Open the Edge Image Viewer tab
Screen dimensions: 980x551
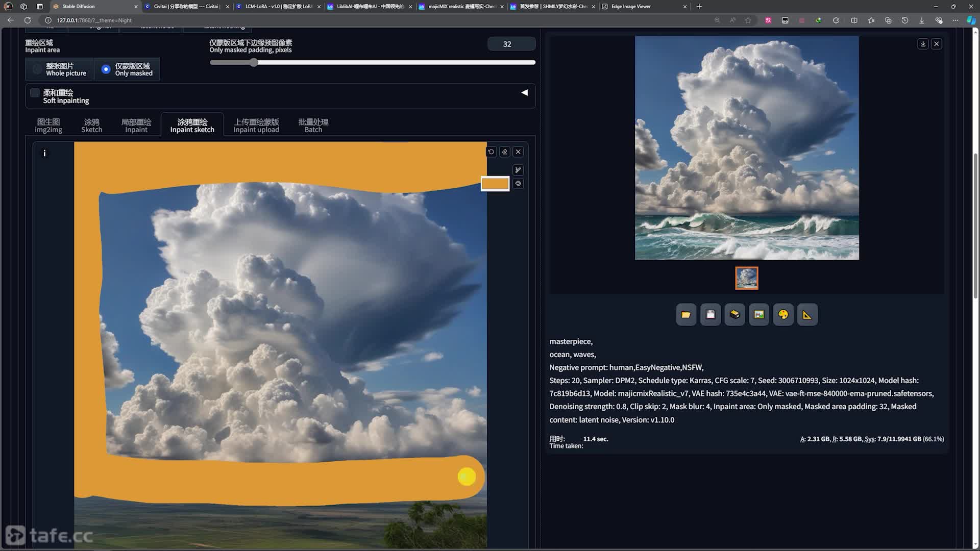[x=644, y=7]
